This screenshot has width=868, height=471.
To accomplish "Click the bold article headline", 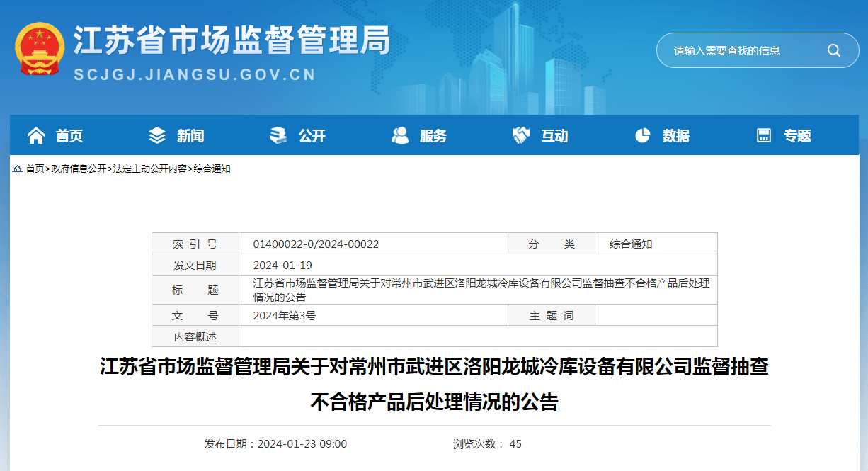I will [x=434, y=385].
